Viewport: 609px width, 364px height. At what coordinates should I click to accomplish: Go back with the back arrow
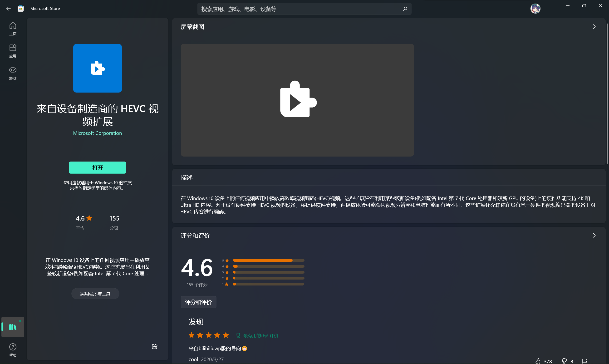pyautogui.click(x=9, y=9)
